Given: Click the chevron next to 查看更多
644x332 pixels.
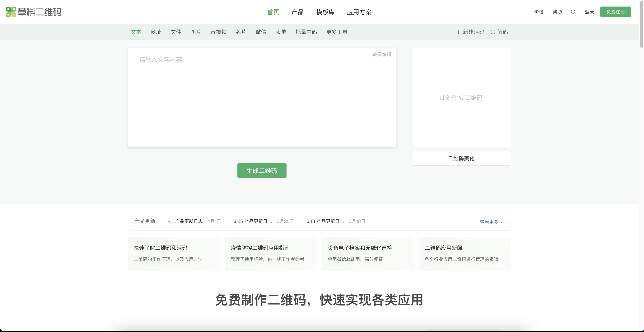Looking at the screenshot, I should [x=502, y=222].
